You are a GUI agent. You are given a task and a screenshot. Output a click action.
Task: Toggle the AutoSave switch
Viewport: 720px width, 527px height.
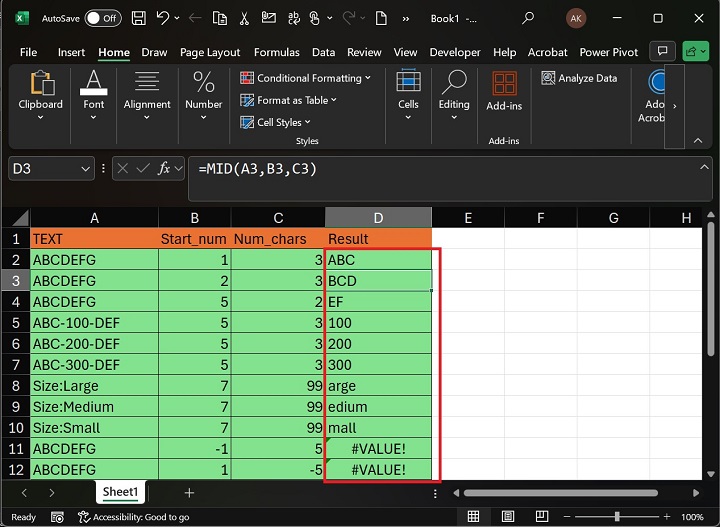(103, 18)
